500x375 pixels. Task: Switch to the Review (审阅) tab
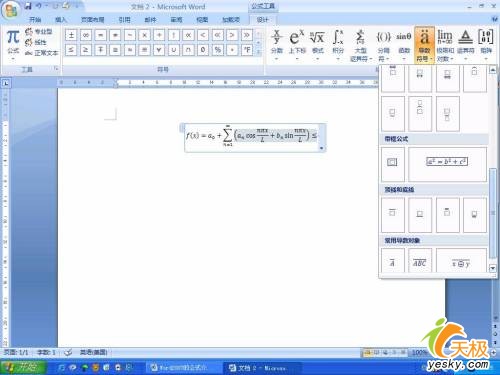pyautogui.click(x=176, y=20)
